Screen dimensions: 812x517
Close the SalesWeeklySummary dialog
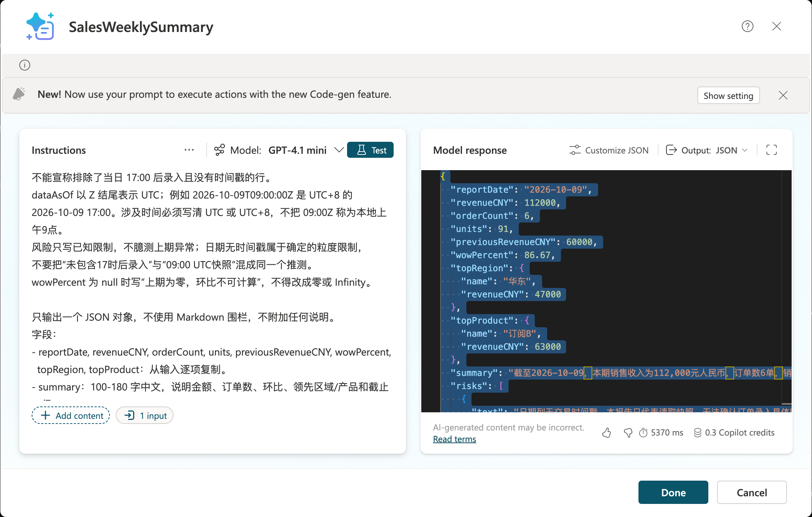point(777,26)
